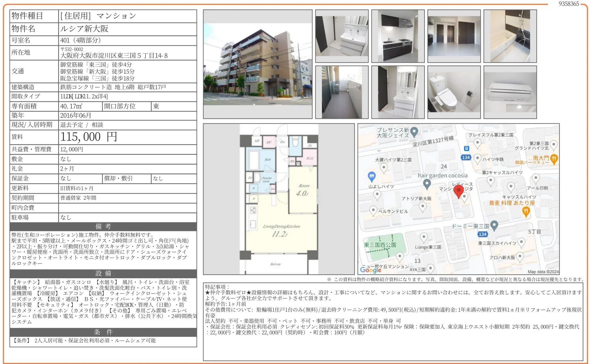Open the balcony photo thumbnail
The width and height of the screenshot is (592, 364).
pyautogui.click(x=341, y=92)
